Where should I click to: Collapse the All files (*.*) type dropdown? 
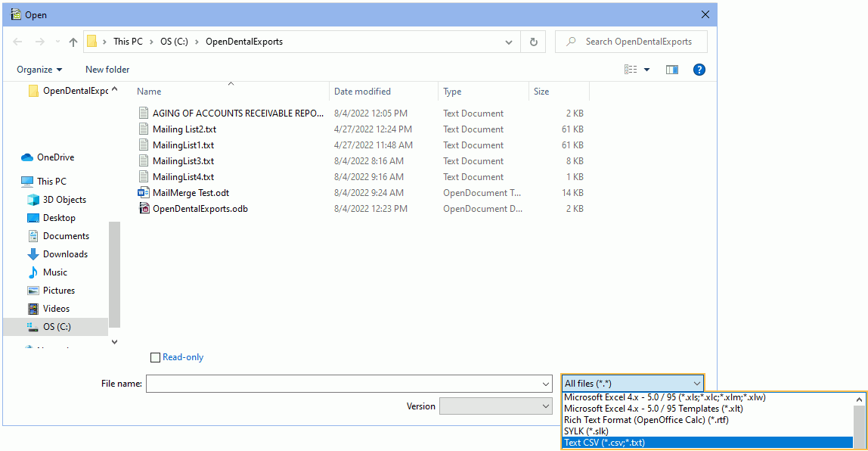(633, 384)
